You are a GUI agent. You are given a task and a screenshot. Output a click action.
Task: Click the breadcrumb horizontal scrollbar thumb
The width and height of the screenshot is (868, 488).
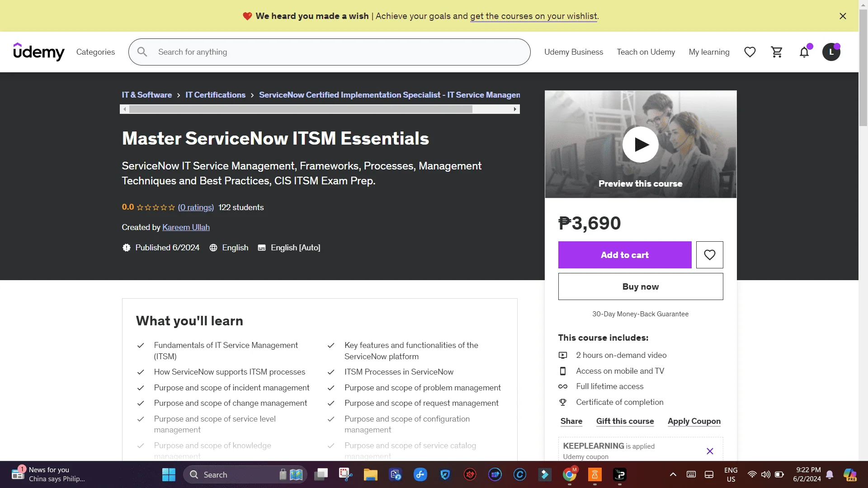[301, 109]
